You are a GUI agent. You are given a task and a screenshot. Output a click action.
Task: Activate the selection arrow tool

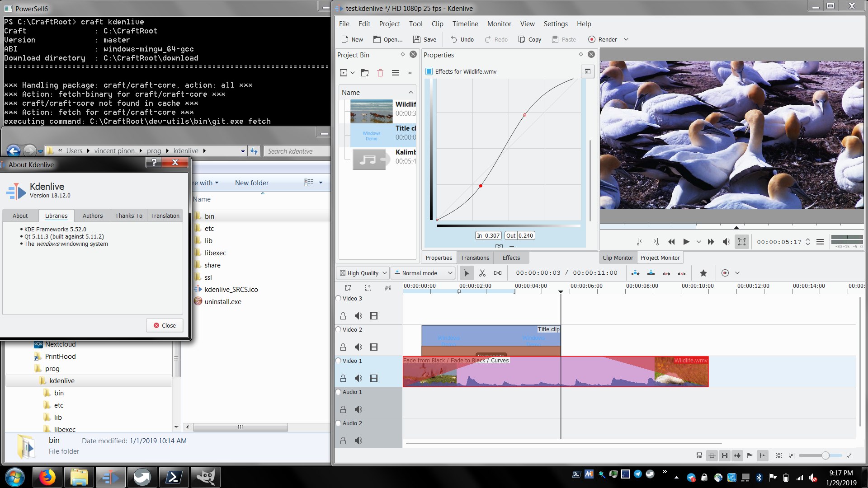pos(467,273)
